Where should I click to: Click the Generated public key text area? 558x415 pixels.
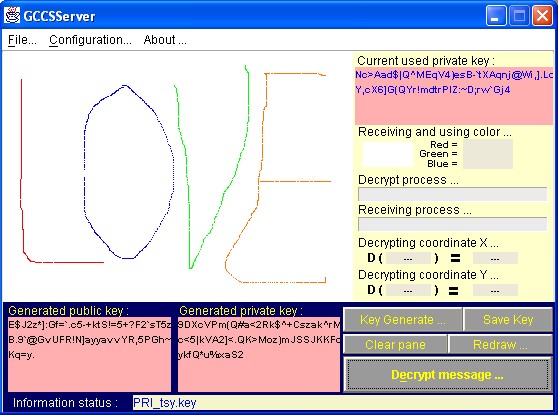pos(89,354)
